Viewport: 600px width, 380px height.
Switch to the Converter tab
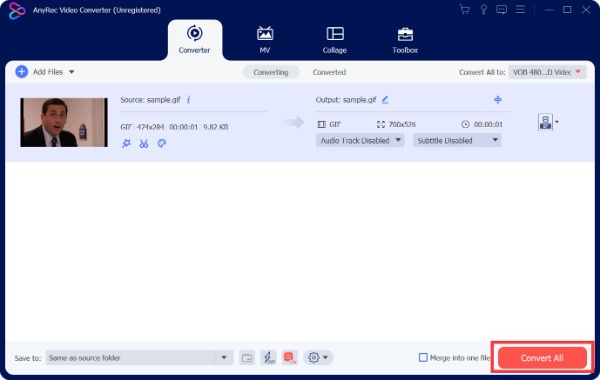[x=194, y=40]
